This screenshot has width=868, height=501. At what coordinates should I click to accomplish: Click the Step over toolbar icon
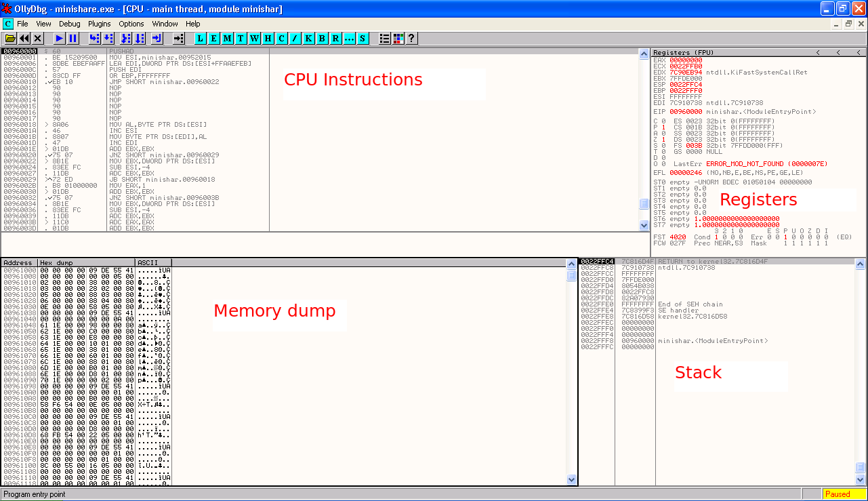[108, 39]
